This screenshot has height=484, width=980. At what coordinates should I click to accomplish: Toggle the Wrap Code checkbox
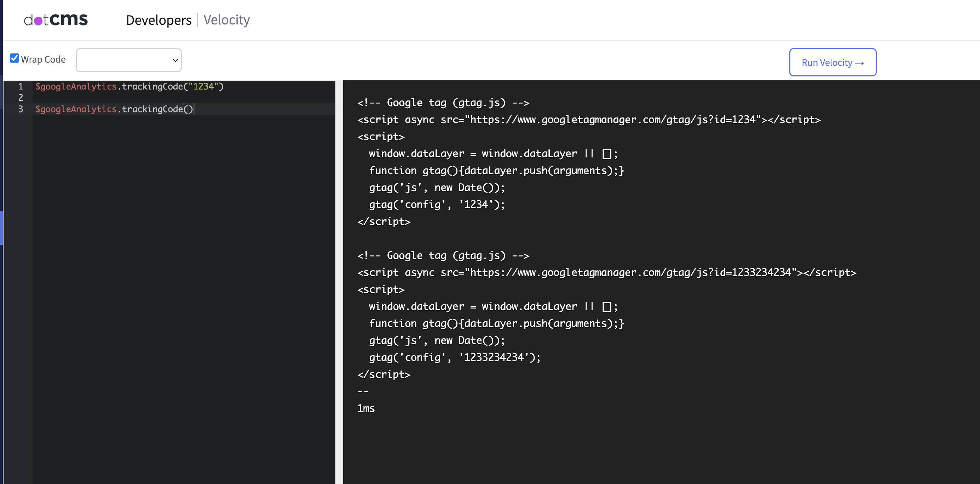tap(15, 58)
